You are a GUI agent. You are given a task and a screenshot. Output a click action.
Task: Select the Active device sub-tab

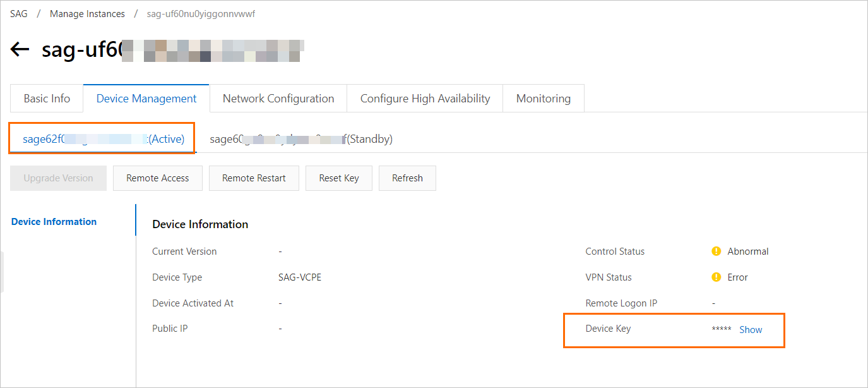pos(104,139)
